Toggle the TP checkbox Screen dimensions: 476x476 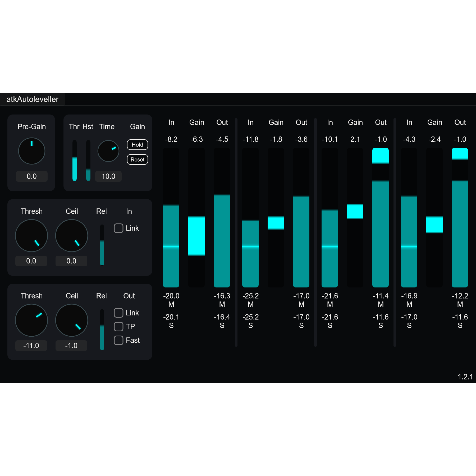pyautogui.click(x=118, y=327)
